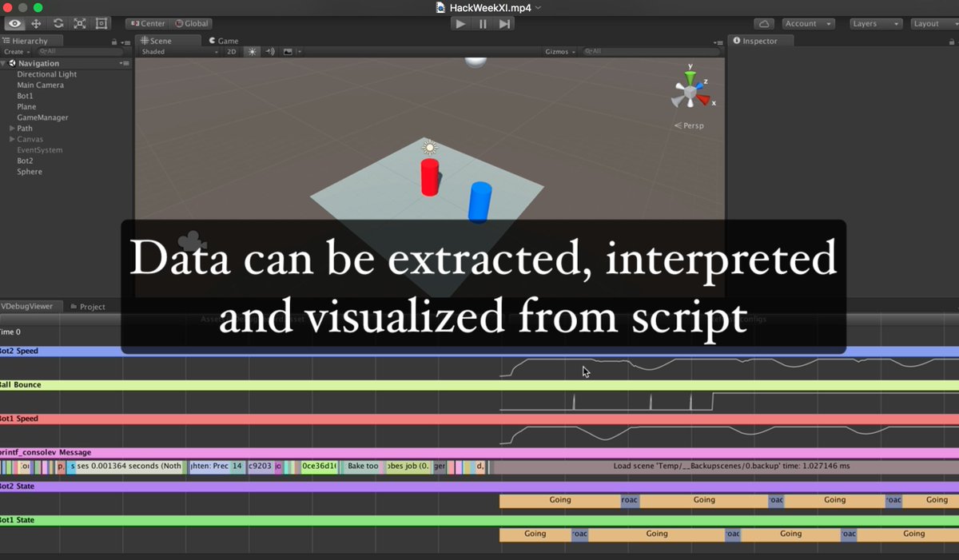Click the Hierarchy search field

coord(82,51)
